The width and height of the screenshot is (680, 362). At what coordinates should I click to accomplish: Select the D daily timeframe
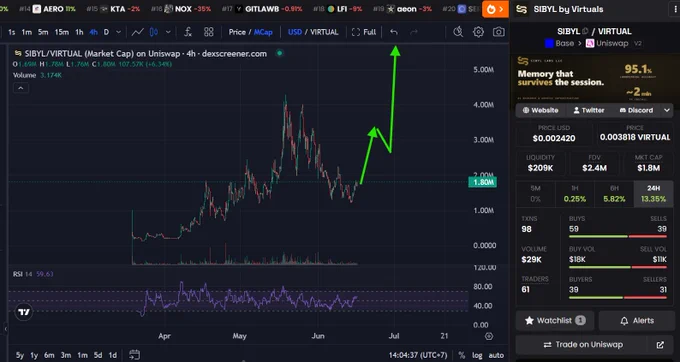tap(106, 32)
